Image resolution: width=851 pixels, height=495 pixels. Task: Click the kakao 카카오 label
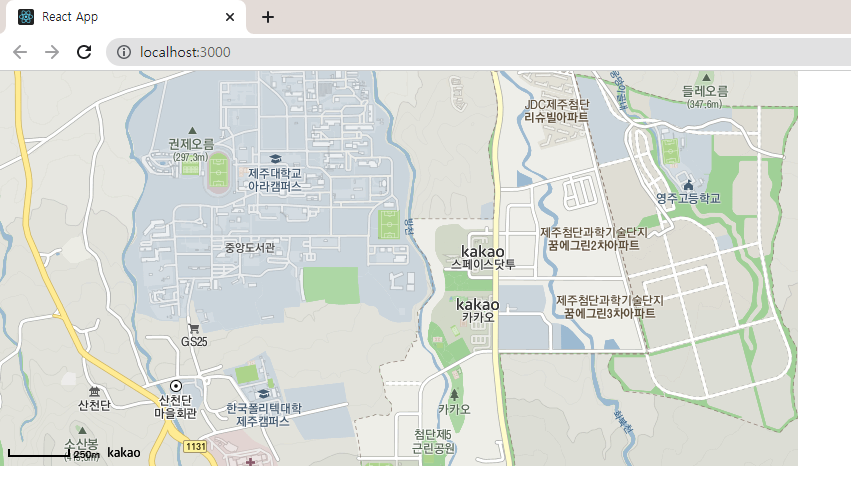click(478, 310)
